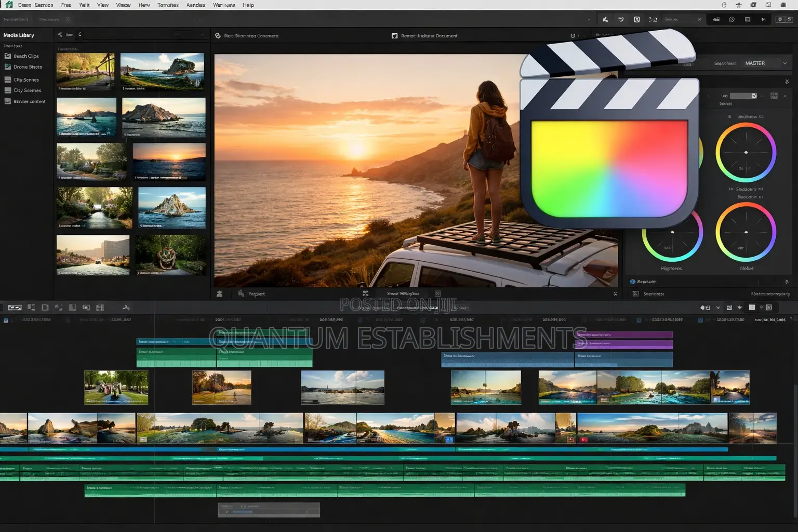The image size is (798, 532).
Task: Click the page icon in the timeline toolbar
Action: click(45, 308)
